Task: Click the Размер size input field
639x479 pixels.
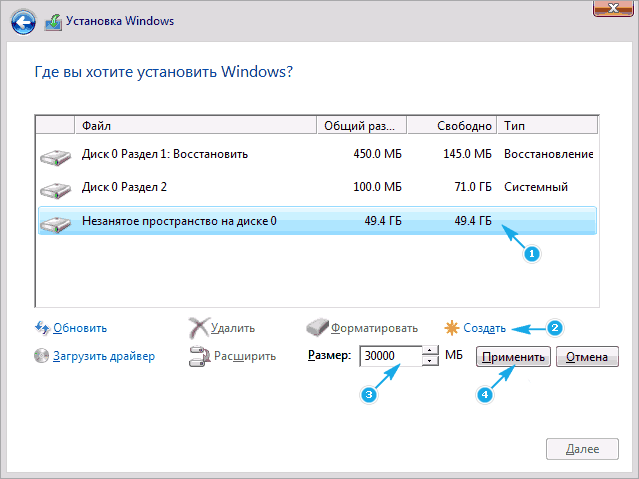Action: point(390,356)
